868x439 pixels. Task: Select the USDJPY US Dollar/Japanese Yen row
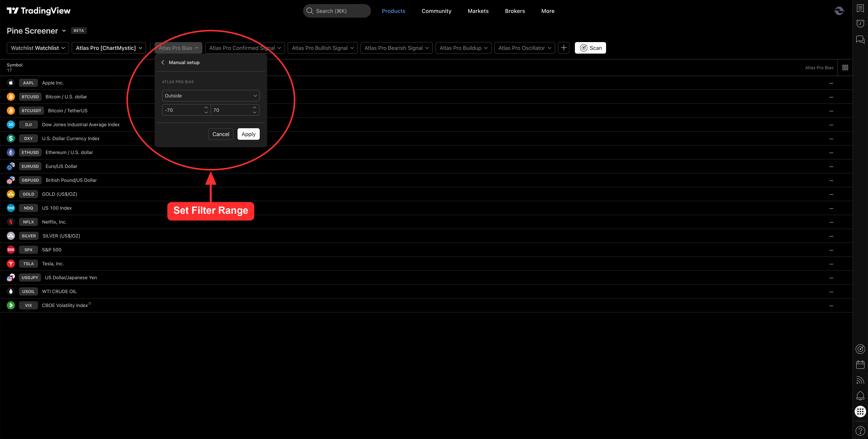(426, 278)
